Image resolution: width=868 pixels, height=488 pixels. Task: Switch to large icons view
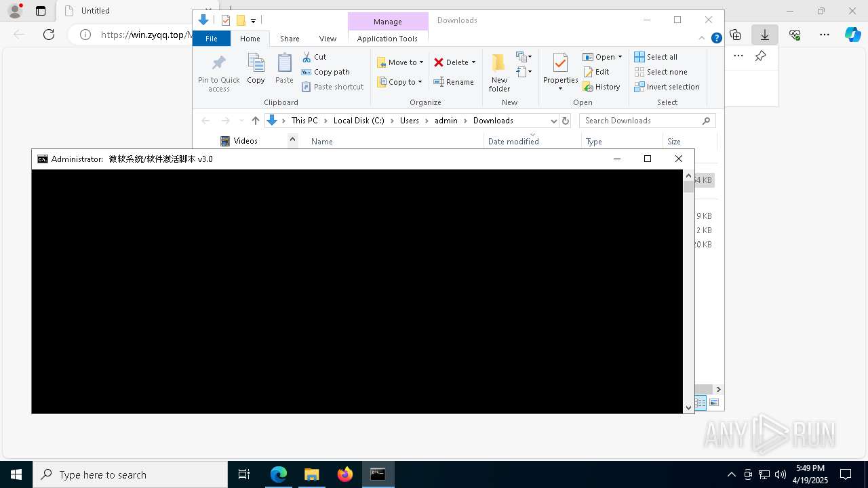pos(714,403)
